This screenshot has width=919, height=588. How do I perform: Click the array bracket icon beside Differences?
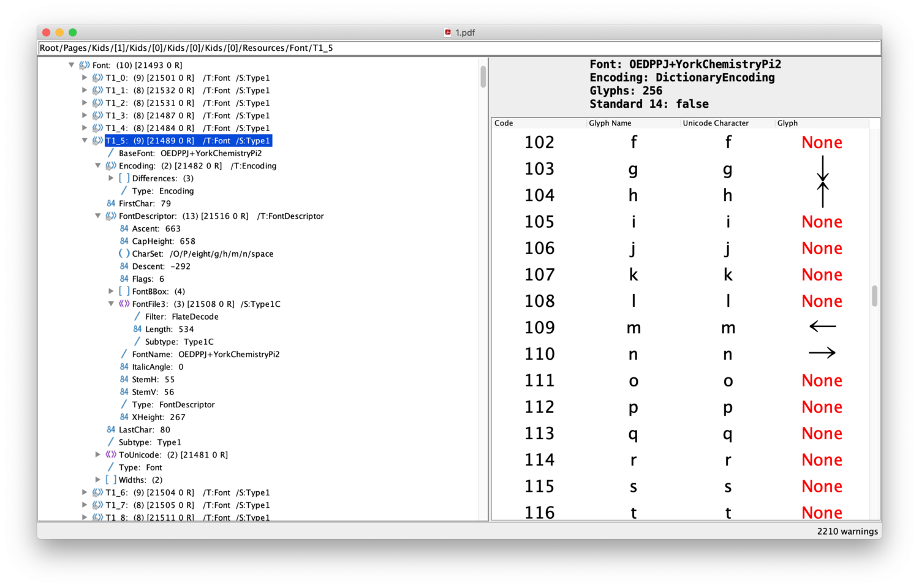[124, 178]
